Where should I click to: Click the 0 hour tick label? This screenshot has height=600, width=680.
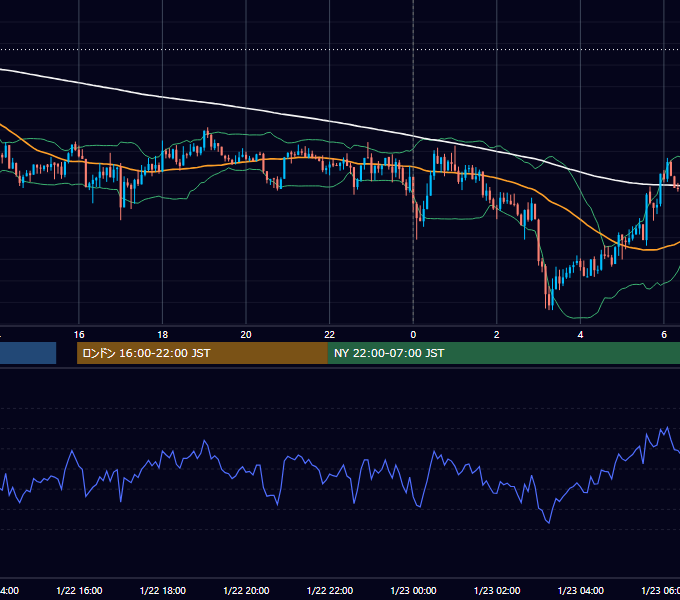[413, 335]
